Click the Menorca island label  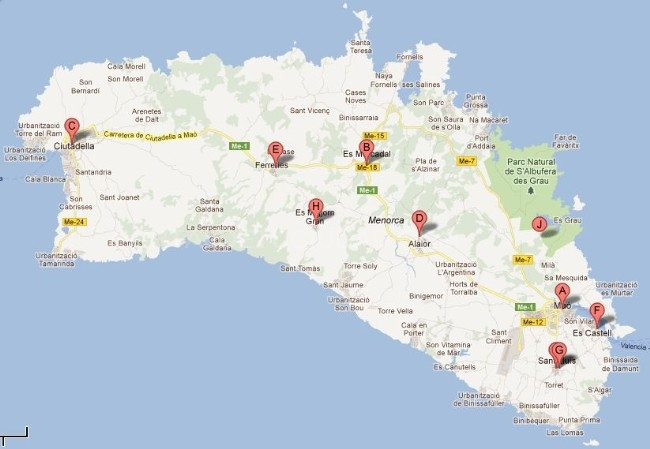coord(386,221)
